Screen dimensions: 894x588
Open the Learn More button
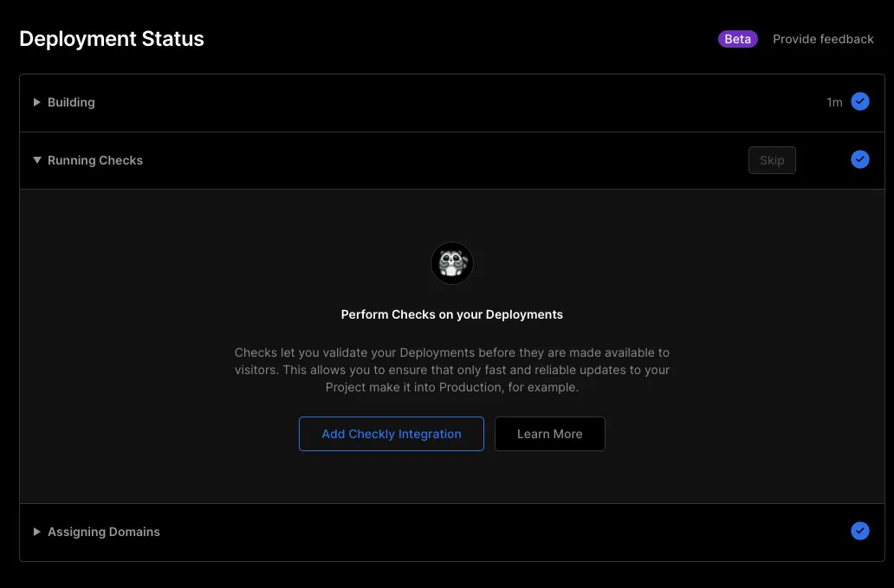[x=549, y=434]
